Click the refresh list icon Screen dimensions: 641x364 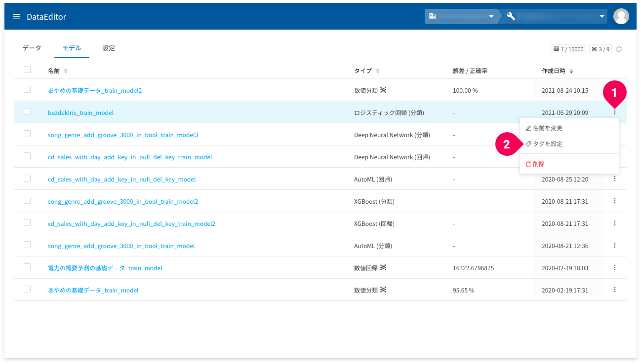(x=619, y=49)
